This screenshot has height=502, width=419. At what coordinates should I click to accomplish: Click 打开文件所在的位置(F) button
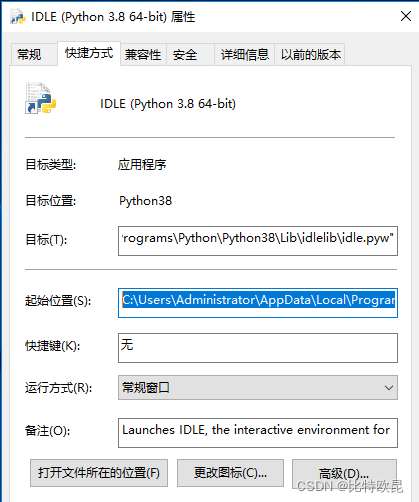coord(99,473)
